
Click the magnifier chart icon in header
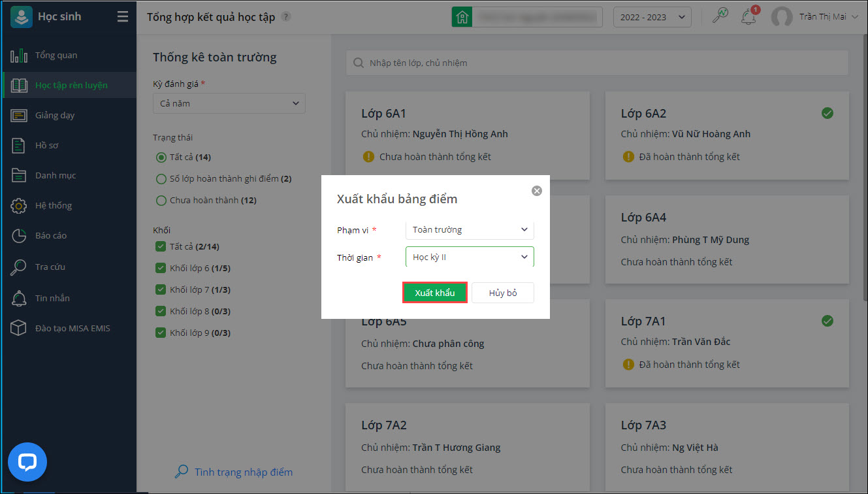tap(720, 17)
